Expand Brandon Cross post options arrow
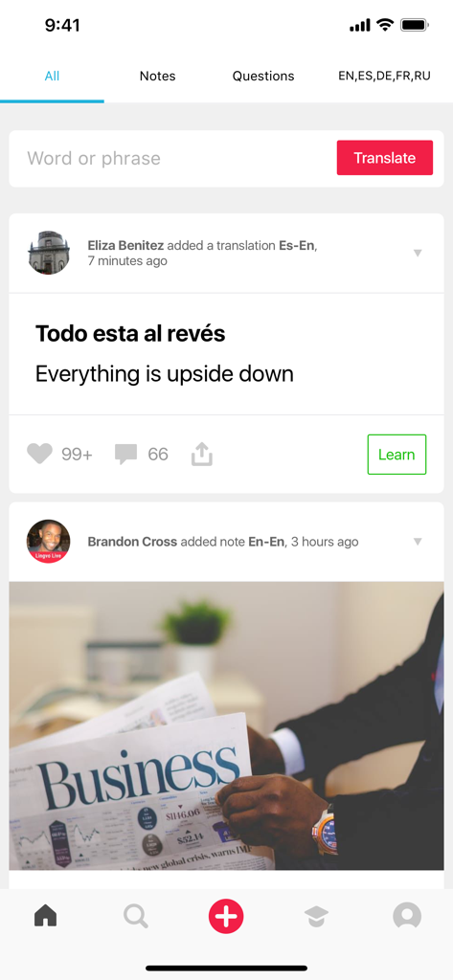This screenshot has width=453, height=980. point(418,542)
